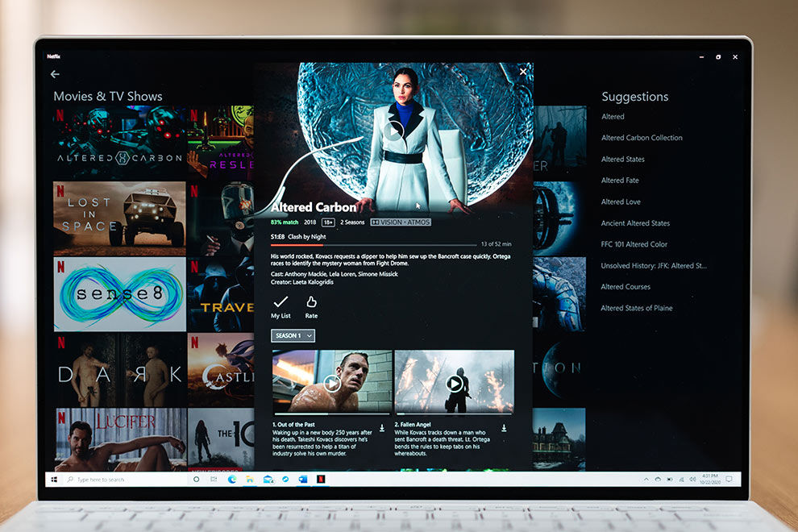
Task: Click the 'Suggestions' heading
Action: pos(635,97)
